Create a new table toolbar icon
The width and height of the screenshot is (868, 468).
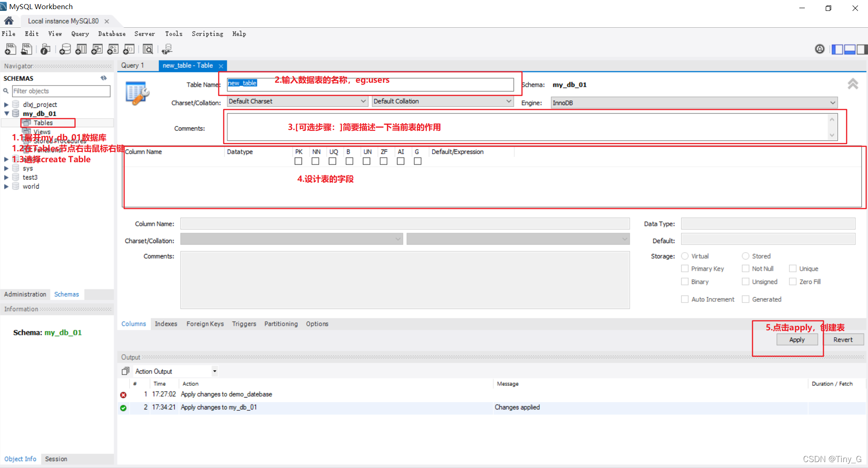81,49
